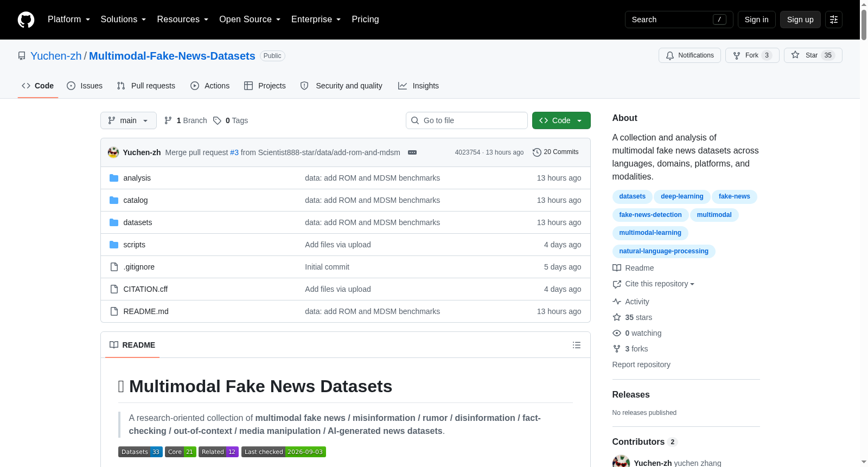Image resolution: width=868 pixels, height=467 pixels.
Task: Open the CITATION.cff file name
Action: pyautogui.click(x=145, y=289)
